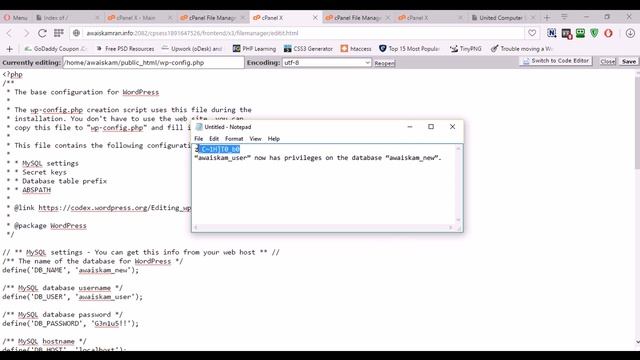Switch to Code Editor

(556, 61)
